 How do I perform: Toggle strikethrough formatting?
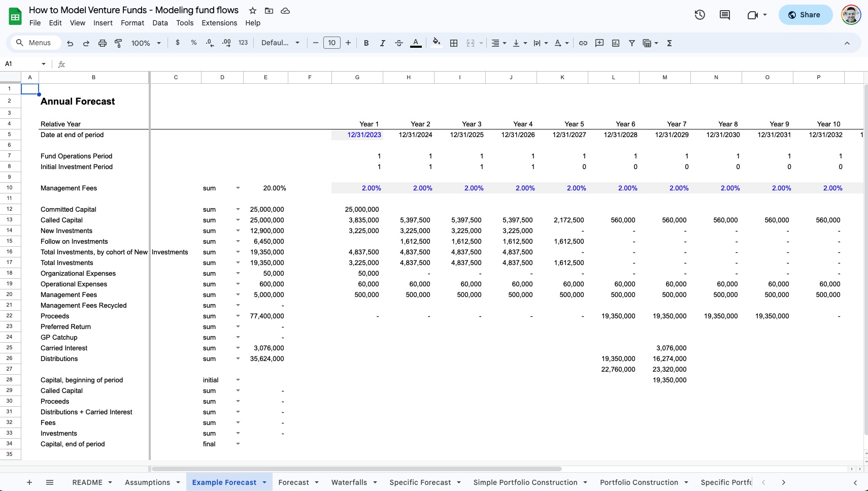pos(399,43)
